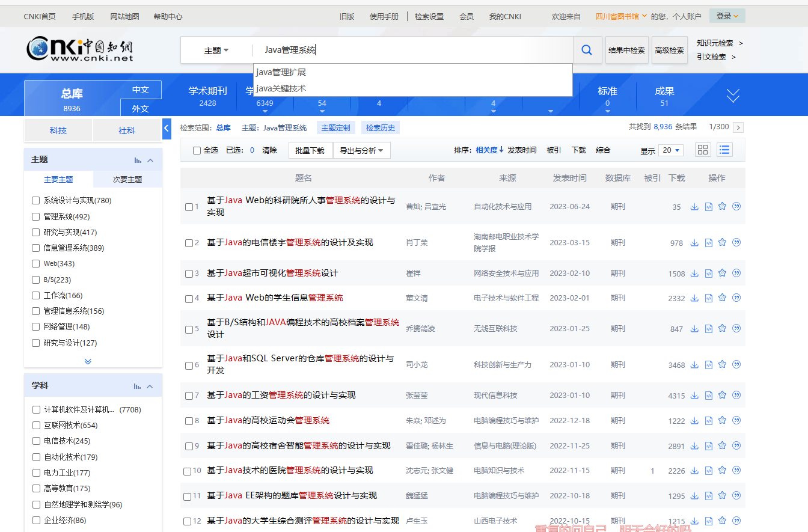Select 中文 language tab
This screenshot has height=532, width=808.
(141, 90)
